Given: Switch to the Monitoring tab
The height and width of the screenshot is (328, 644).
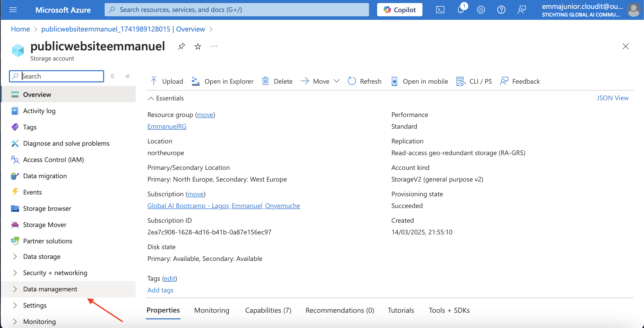Looking at the screenshot, I should [212, 310].
